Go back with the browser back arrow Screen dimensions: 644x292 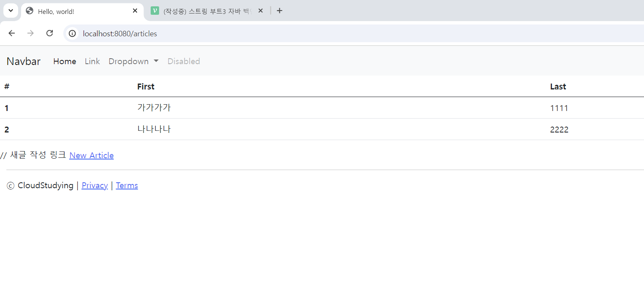pos(12,33)
